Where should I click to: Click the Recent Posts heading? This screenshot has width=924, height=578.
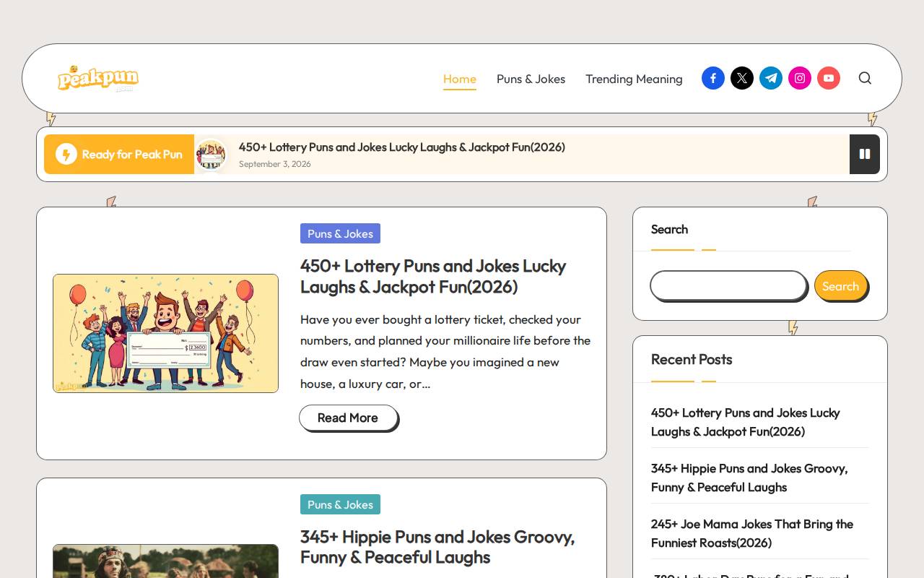point(692,359)
